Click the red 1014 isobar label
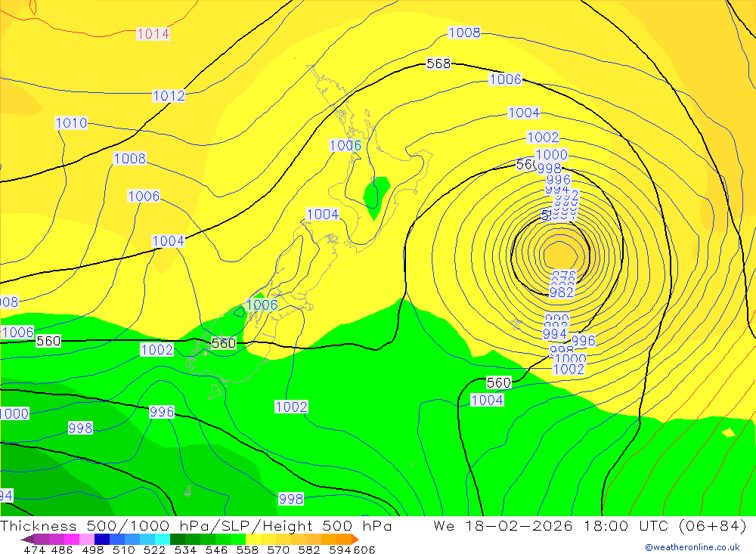Viewport: 756px width, 554px height. click(x=153, y=34)
